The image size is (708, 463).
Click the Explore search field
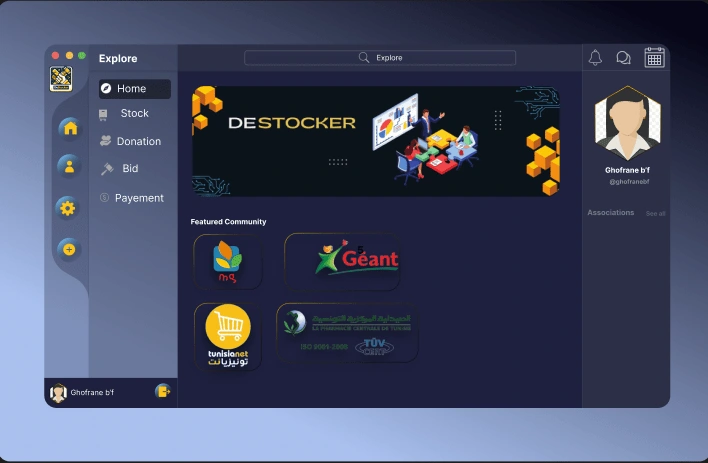pyautogui.click(x=380, y=58)
